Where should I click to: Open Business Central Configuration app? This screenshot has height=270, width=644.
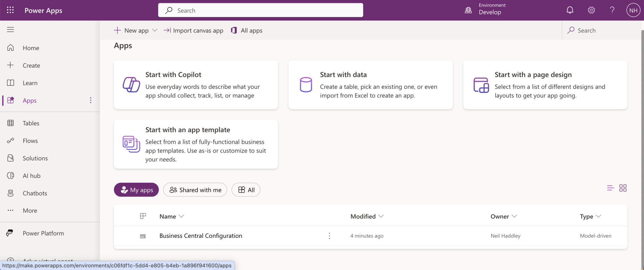tap(201, 236)
